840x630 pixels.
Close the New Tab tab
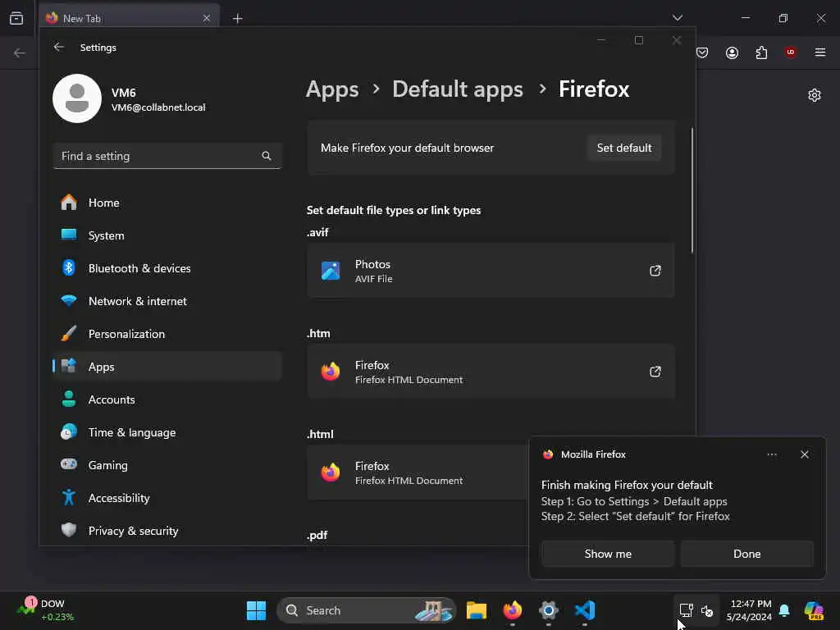[x=206, y=18]
